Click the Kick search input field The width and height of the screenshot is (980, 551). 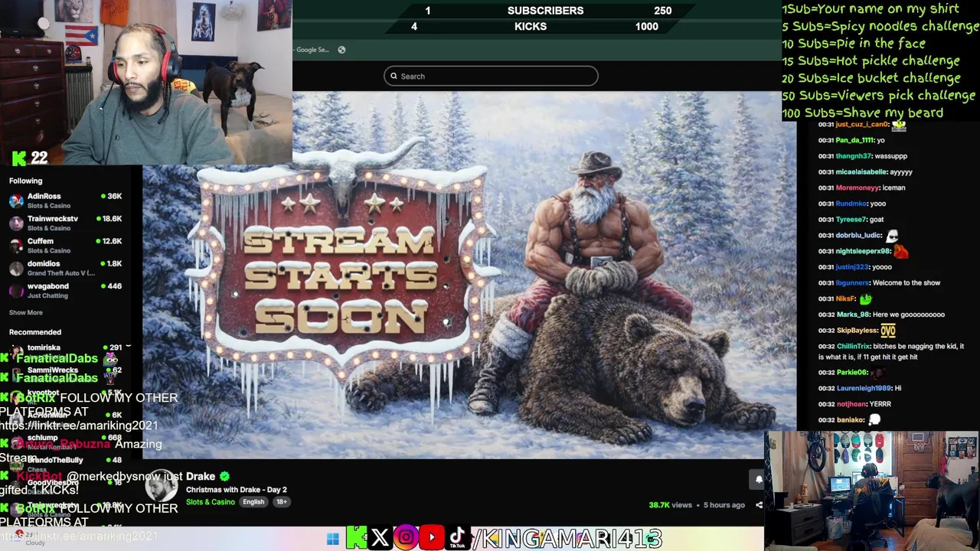491,76
